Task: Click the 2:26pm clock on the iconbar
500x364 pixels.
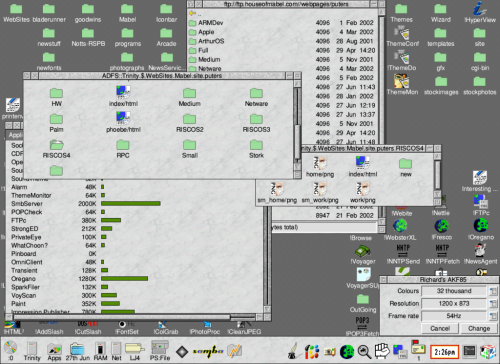Action: coord(445,352)
